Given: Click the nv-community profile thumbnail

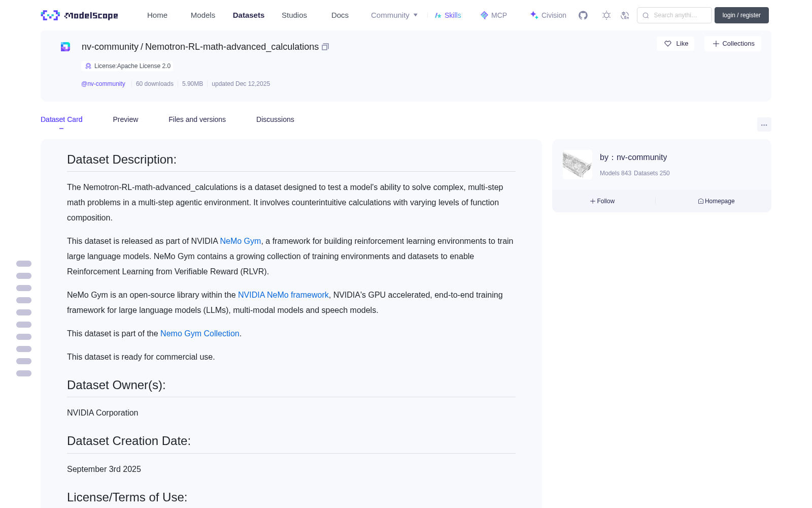Looking at the screenshot, I should (x=578, y=164).
